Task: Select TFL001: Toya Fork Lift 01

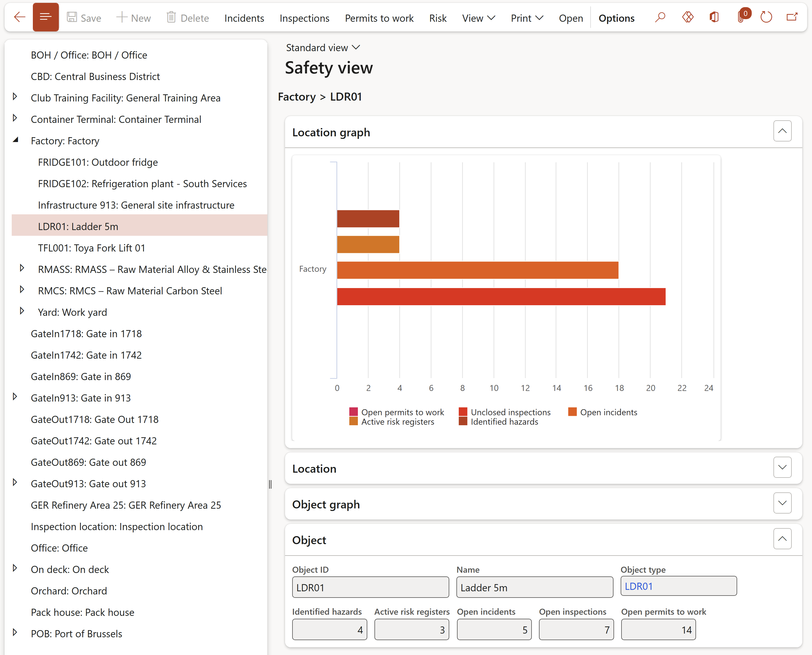Action: 92,248
